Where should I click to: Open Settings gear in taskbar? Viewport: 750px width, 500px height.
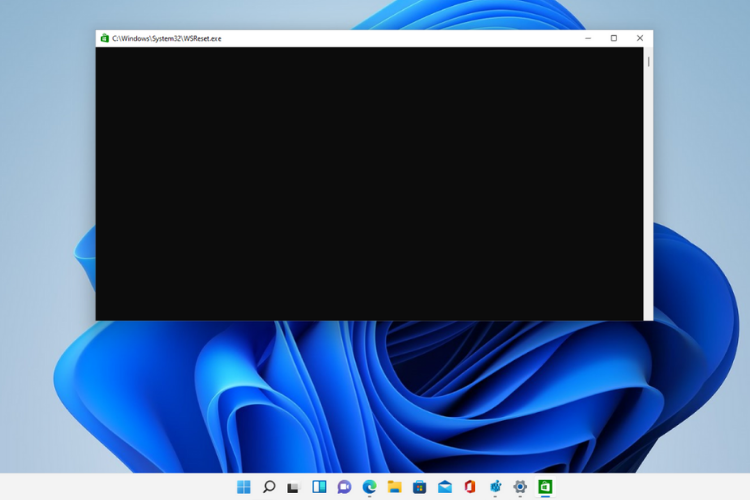coord(520,487)
